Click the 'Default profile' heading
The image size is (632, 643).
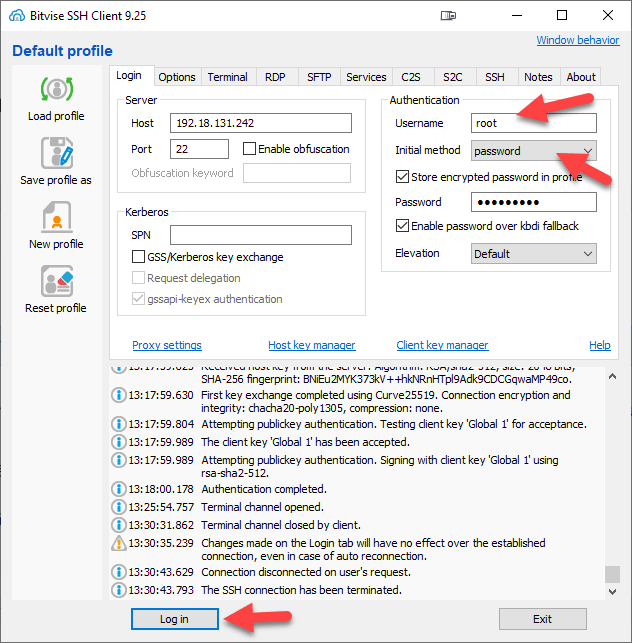62,51
